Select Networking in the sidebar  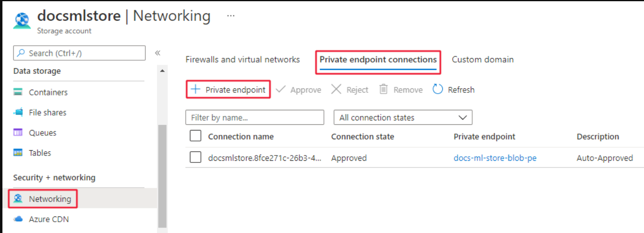50,199
